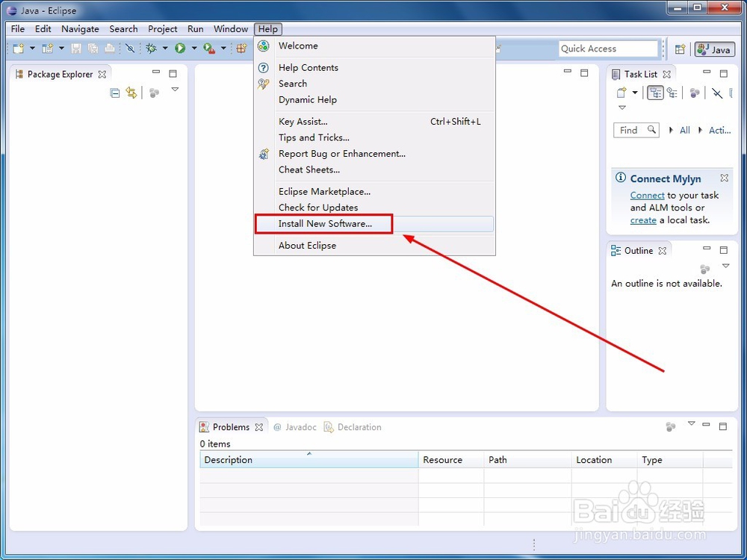Screen dimensions: 747x560
Task: Click the focus-on-task icon in Problems view
Action: 671,426
